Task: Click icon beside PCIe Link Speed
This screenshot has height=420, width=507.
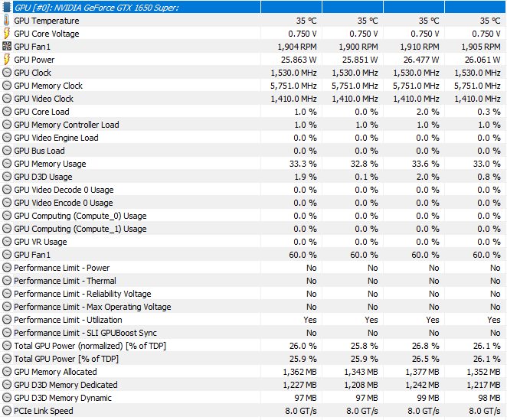Action: (6, 411)
